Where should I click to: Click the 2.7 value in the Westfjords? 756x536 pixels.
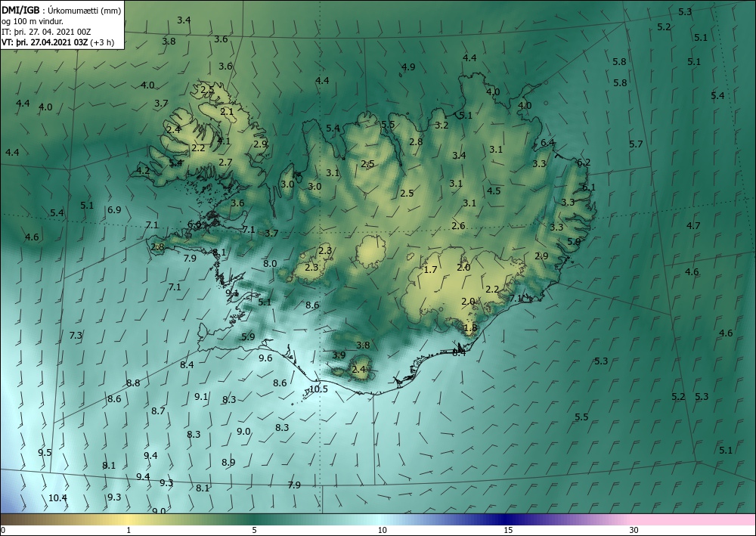[x=225, y=163]
